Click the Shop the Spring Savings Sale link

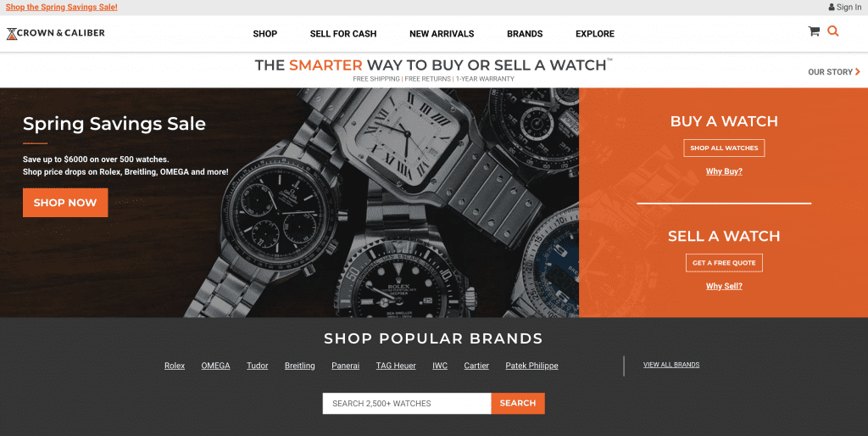click(61, 7)
